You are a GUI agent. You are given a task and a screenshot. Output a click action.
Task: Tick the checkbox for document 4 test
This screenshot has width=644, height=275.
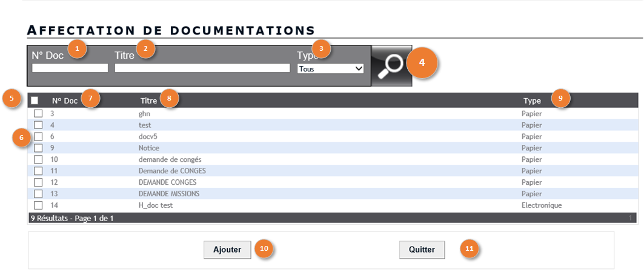pyautogui.click(x=38, y=125)
